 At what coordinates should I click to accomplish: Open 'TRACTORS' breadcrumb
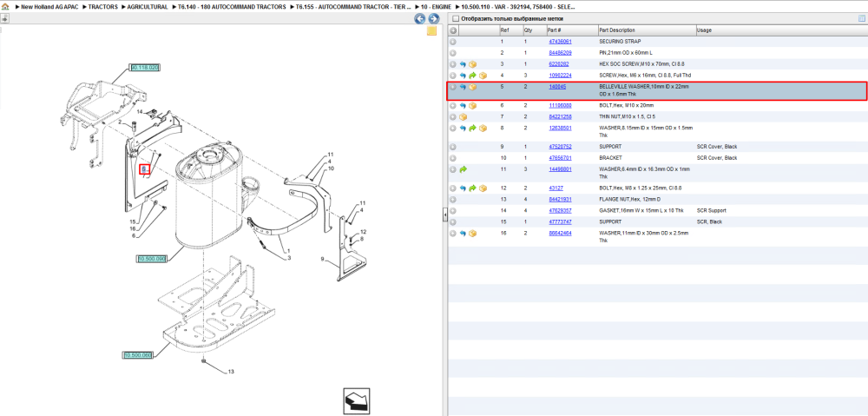(x=102, y=7)
